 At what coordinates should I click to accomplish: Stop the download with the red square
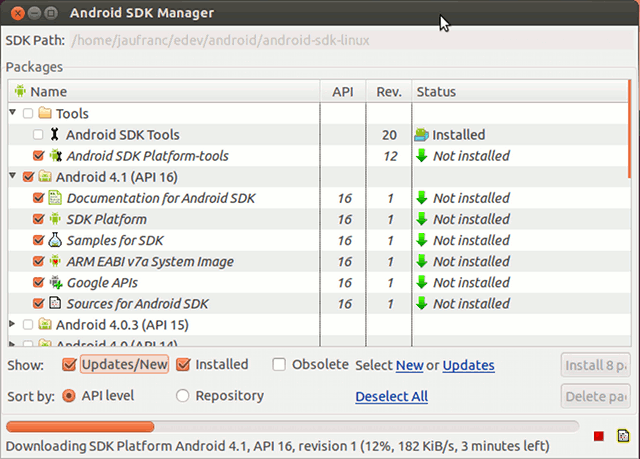point(599,436)
